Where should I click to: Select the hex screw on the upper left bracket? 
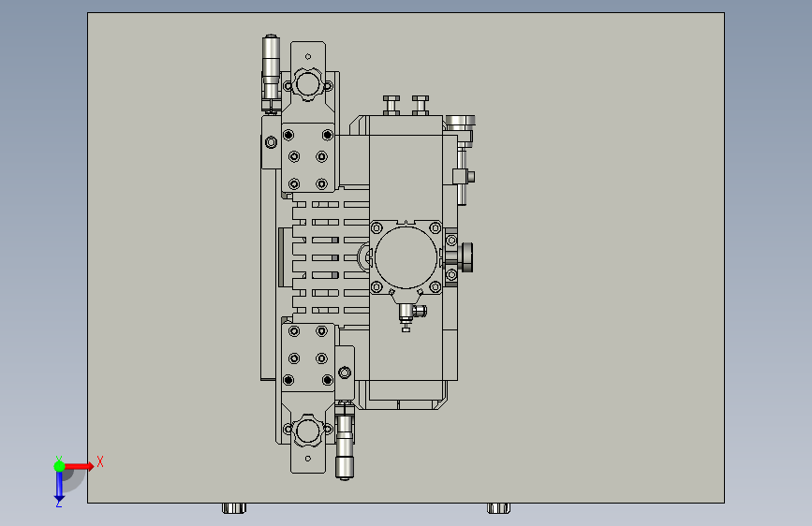tap(271, 142)
